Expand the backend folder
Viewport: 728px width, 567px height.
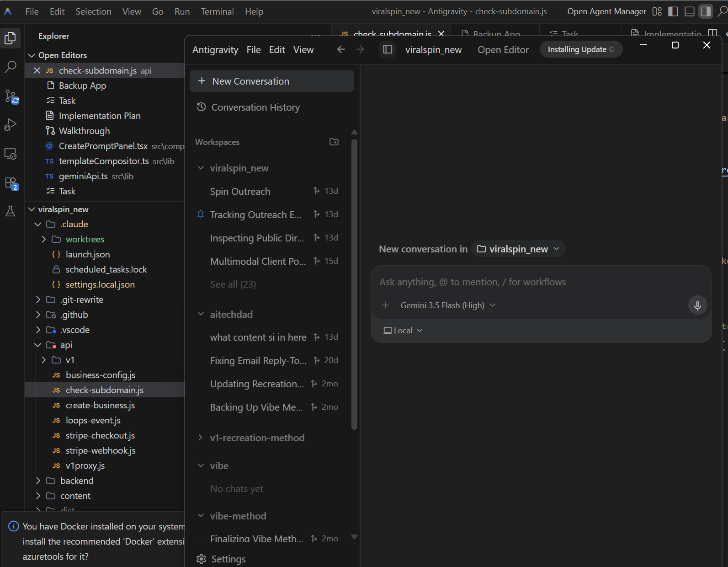(38, 481)
